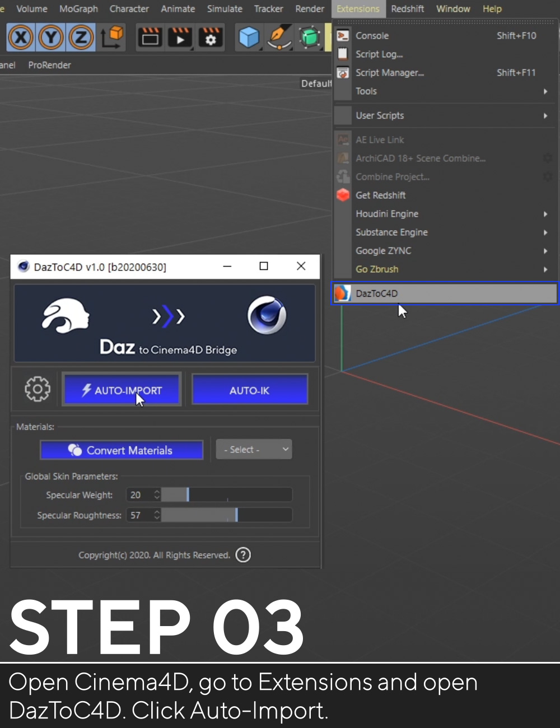The width and height of the screenshot is (560, 728).
Task: Click the Daz to Cinema4D Bridge banner
Action: click(x=165, y=323)
